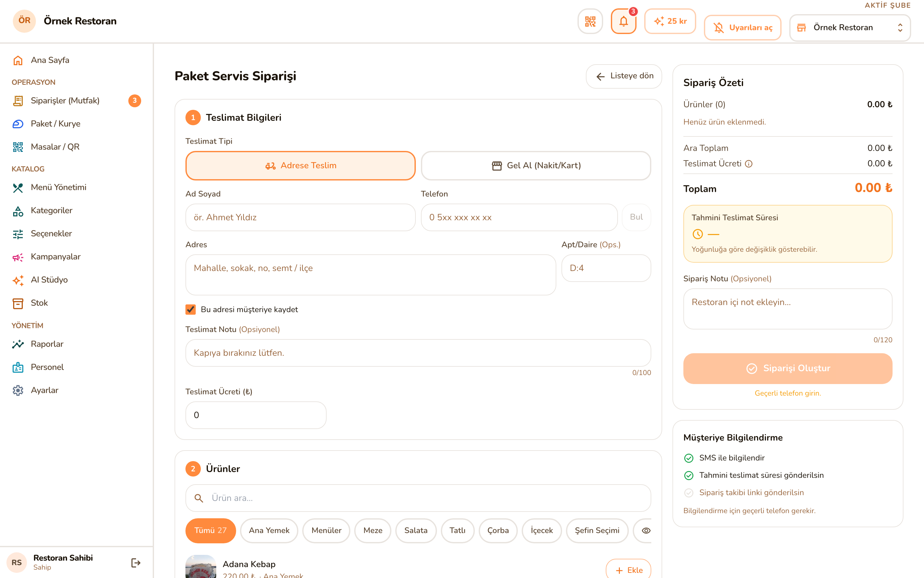Filter products by Tatlı
This screenshot has width=924, height=578.
point(458,530)
